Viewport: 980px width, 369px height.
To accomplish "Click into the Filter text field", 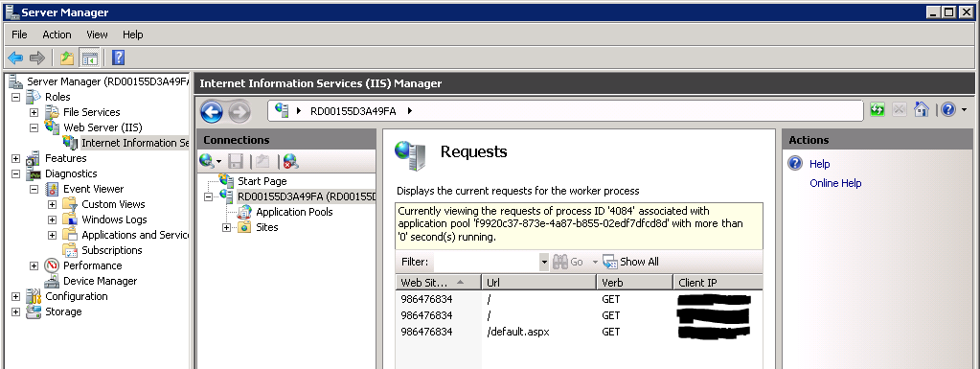I will (x=487, y=262).
